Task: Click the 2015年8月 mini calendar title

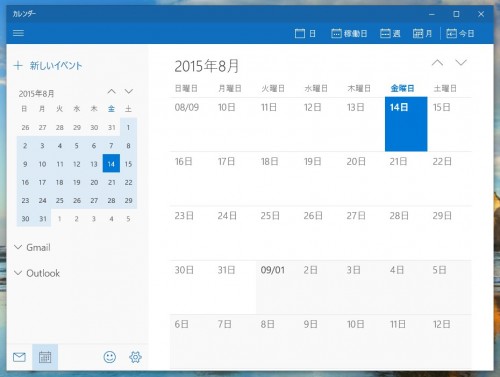Action: coord(36,94)
